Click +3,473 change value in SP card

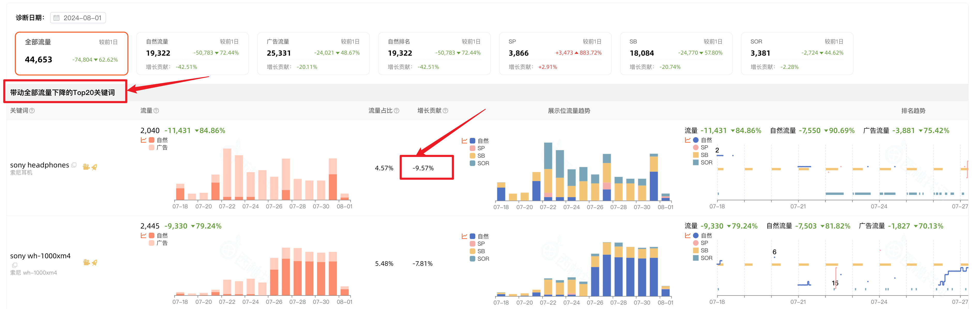[564, 53]
